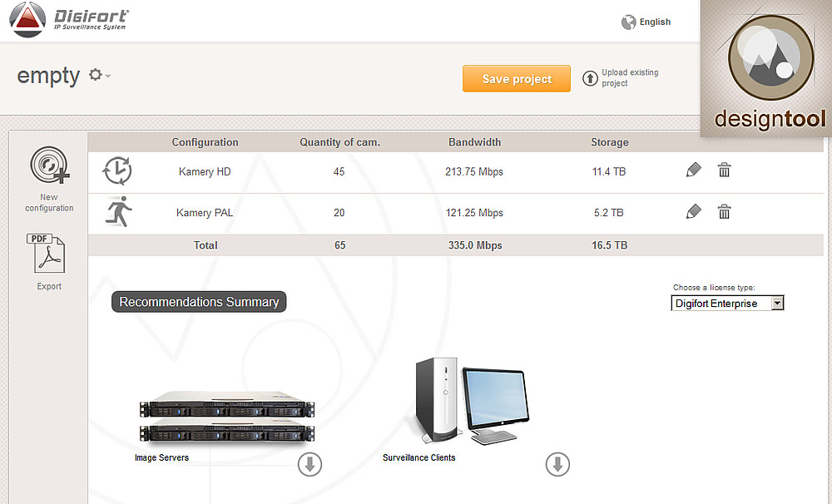Open the language globe icon
832x504 pixels.
tap(628, 22)
